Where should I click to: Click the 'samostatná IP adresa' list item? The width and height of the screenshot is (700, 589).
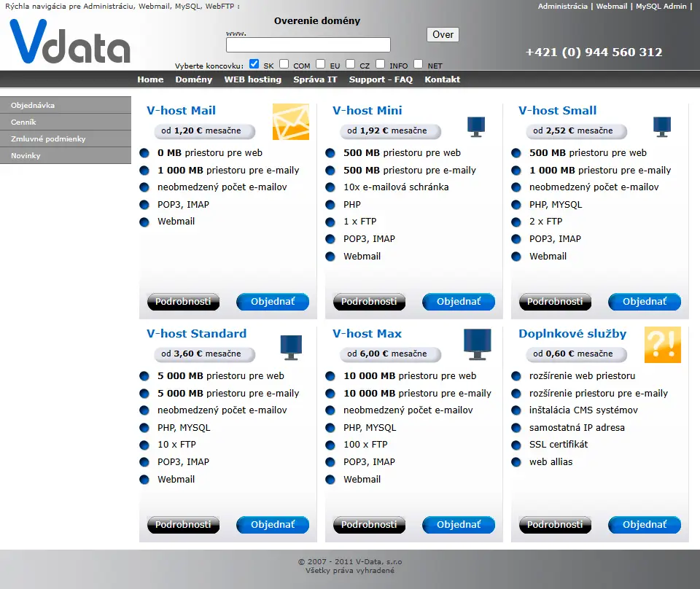tap(577, 427)
